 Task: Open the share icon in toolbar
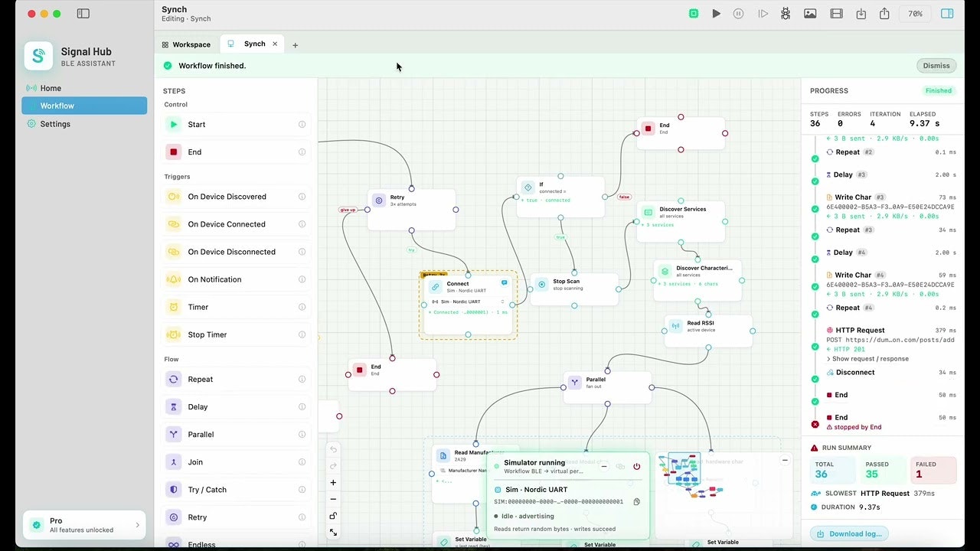(885, 14)
